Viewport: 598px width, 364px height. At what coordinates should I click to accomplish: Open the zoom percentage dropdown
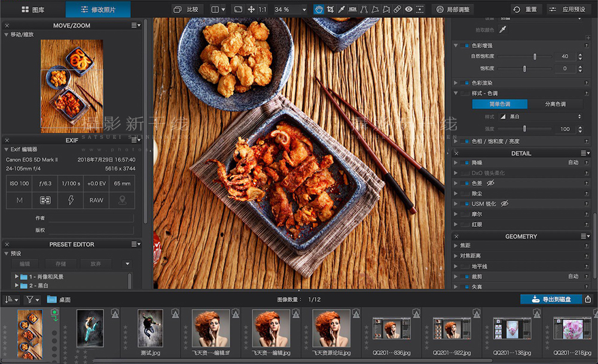click(304, 10)
